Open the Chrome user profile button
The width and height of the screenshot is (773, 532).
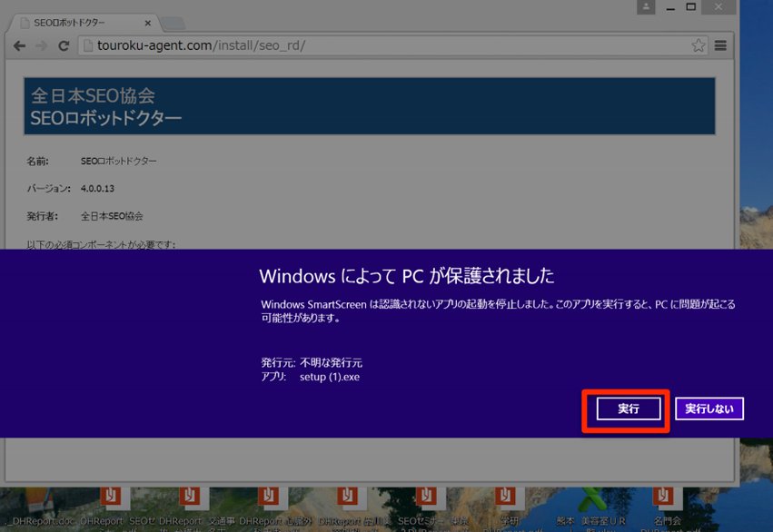pos(646,7)
